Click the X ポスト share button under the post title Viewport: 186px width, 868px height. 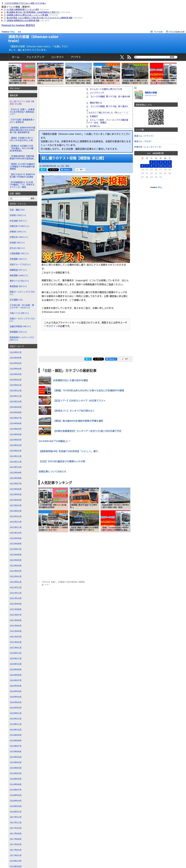53,170
